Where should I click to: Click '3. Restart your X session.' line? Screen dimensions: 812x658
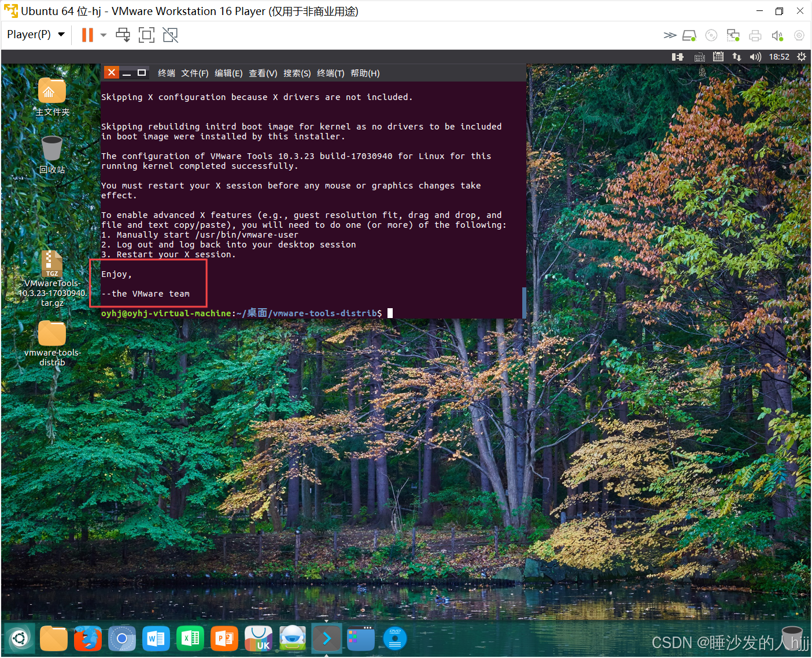[x=168, y=254]
